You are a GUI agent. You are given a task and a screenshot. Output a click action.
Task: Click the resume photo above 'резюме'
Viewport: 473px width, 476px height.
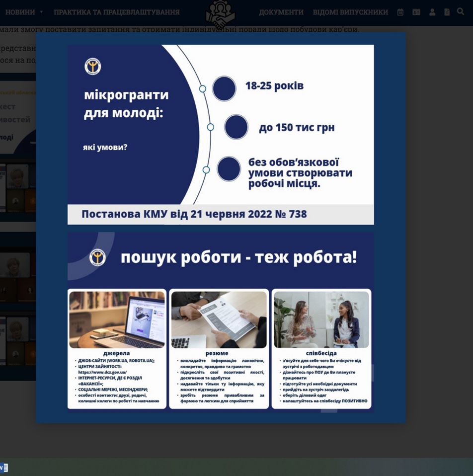coord(219,319)
